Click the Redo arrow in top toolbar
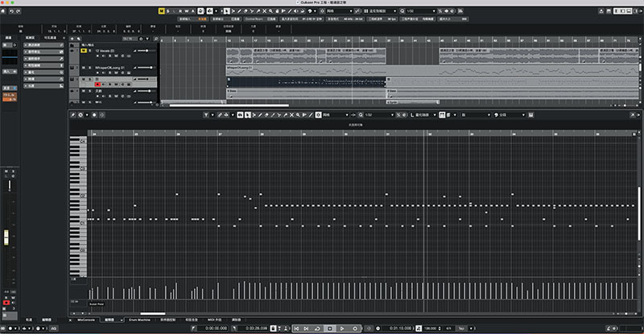The width and height of the screenshot is (644, 334). point(19,11)
